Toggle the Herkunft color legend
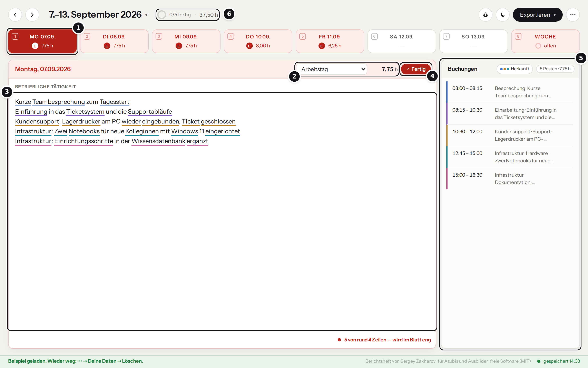 (x=515, y=69)
